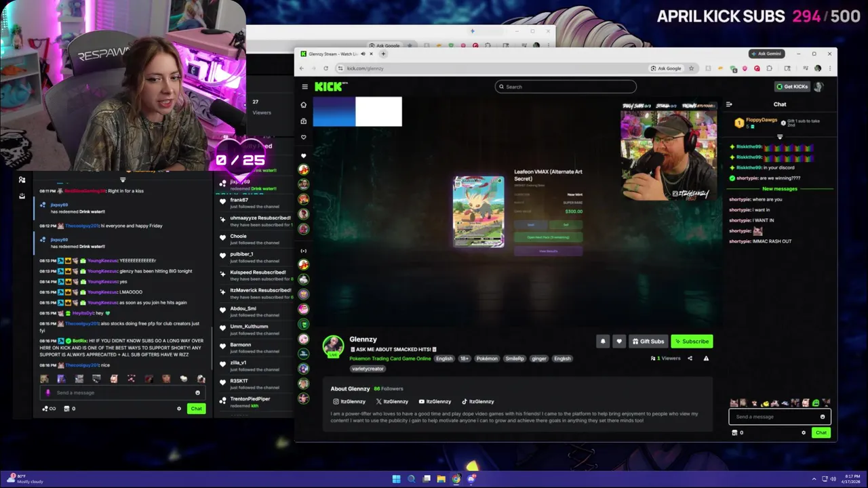This screenshot has height=488, width=868.
Task: Toggle notifications bell for Glennzy
Action: tap(603, 342)
